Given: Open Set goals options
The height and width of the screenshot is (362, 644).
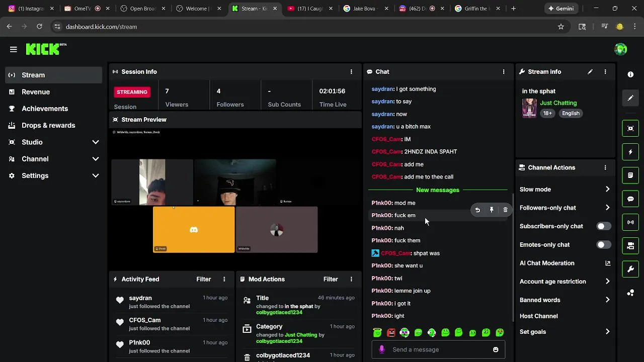Looking at the screenshot, I should [565, 332].
